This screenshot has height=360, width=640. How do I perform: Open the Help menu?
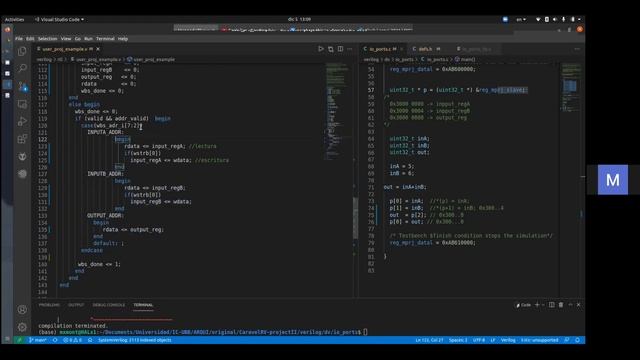[x=123, y=39]
